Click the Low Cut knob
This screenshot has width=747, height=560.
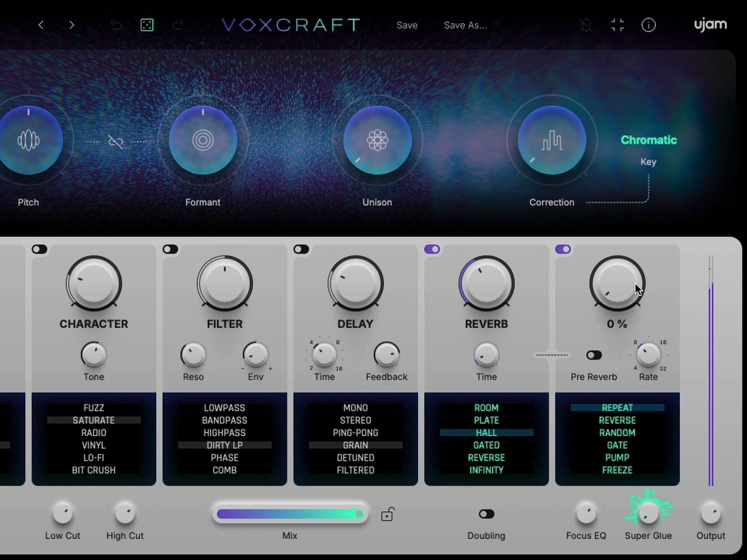point(63,513)
